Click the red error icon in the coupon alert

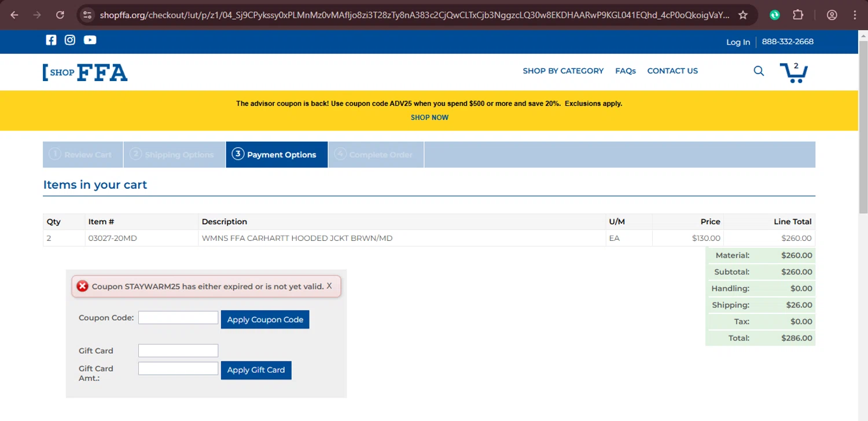tap(83, 286)
